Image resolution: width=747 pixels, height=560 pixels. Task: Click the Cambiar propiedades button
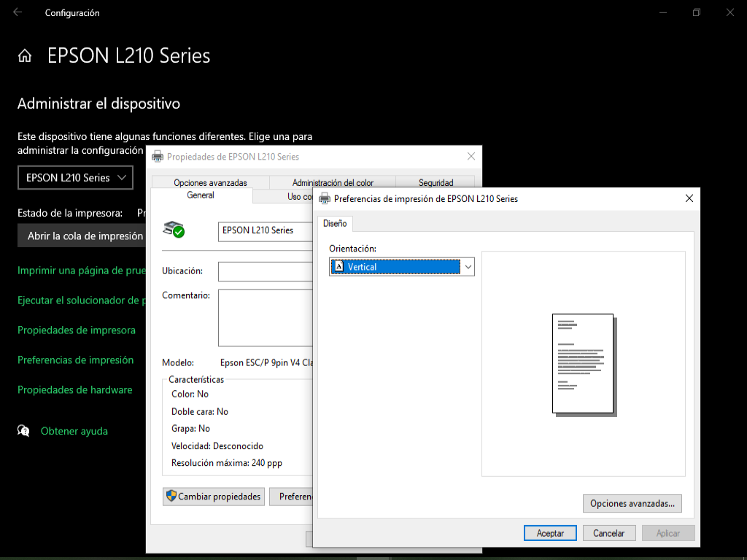214,497
